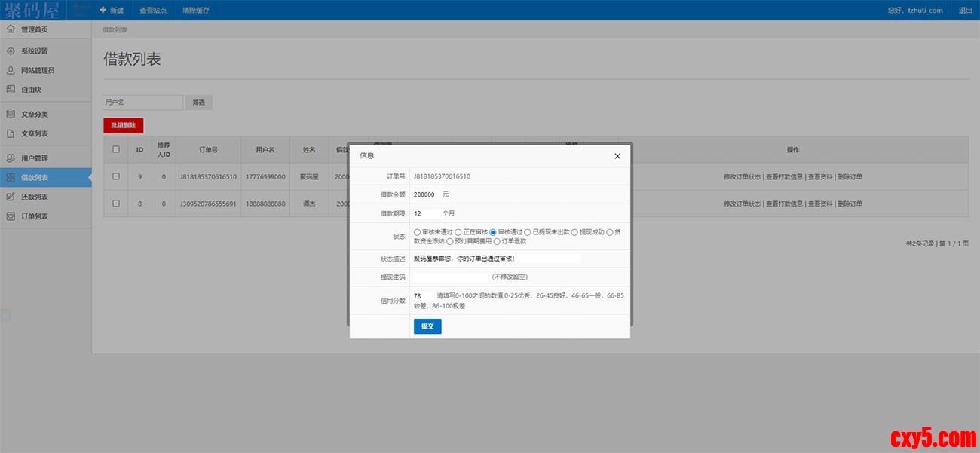This screenshot has width=980, height=453.
Task: Click the gear icon for 系统设置
Action: point(11,51)
